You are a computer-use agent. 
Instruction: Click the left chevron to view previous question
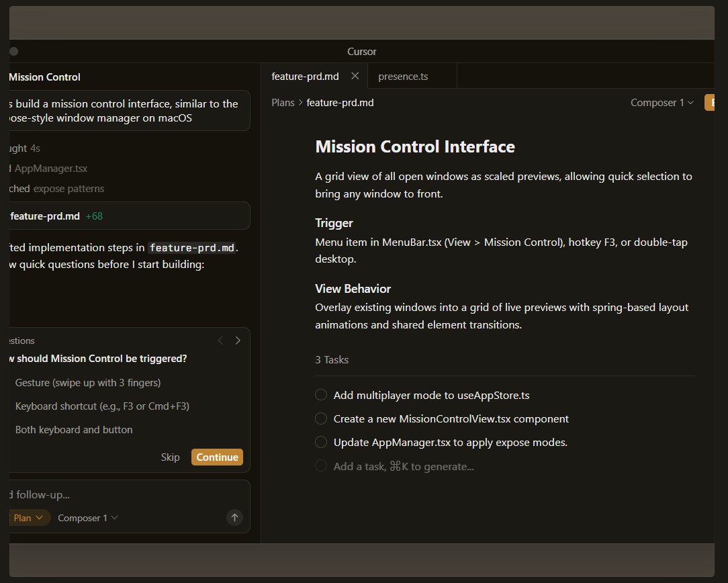pyautogui.click(x=220, y=341)
